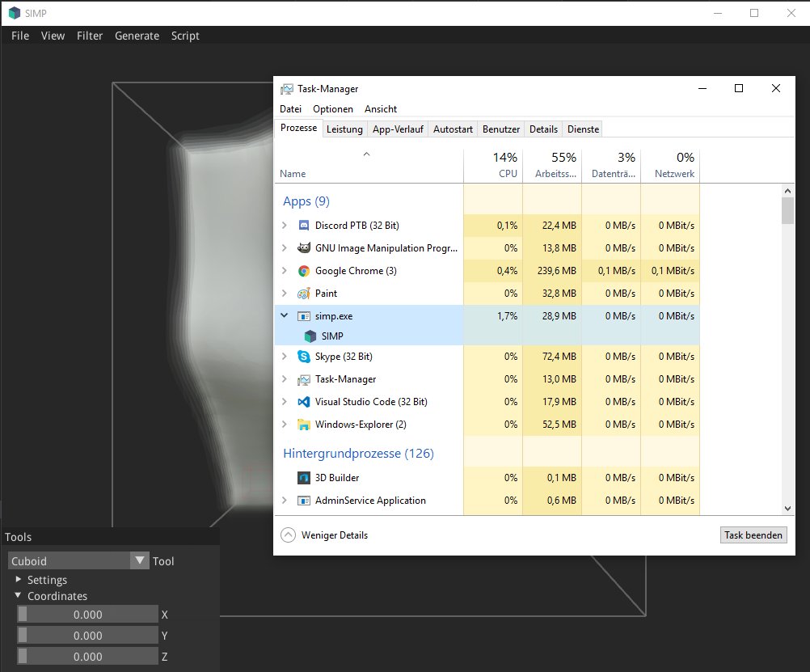Expand the Windows-Explorer (2) group

284,425
